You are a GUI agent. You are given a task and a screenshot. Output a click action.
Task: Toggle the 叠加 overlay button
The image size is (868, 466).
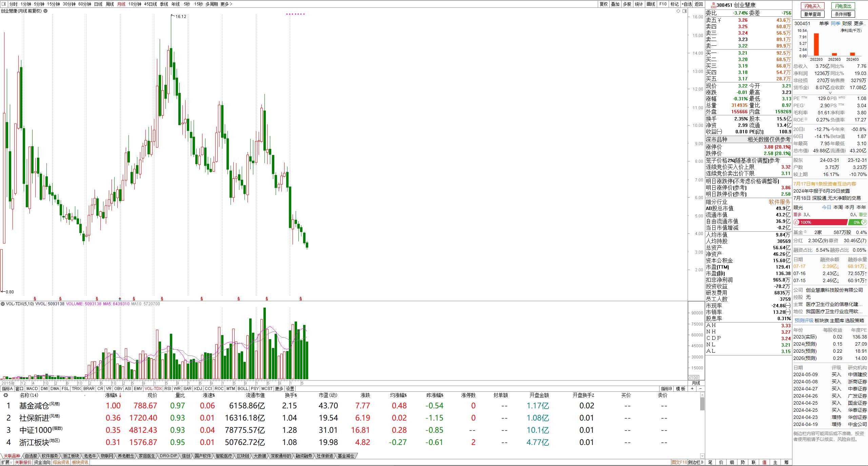(x=615, y=4)
